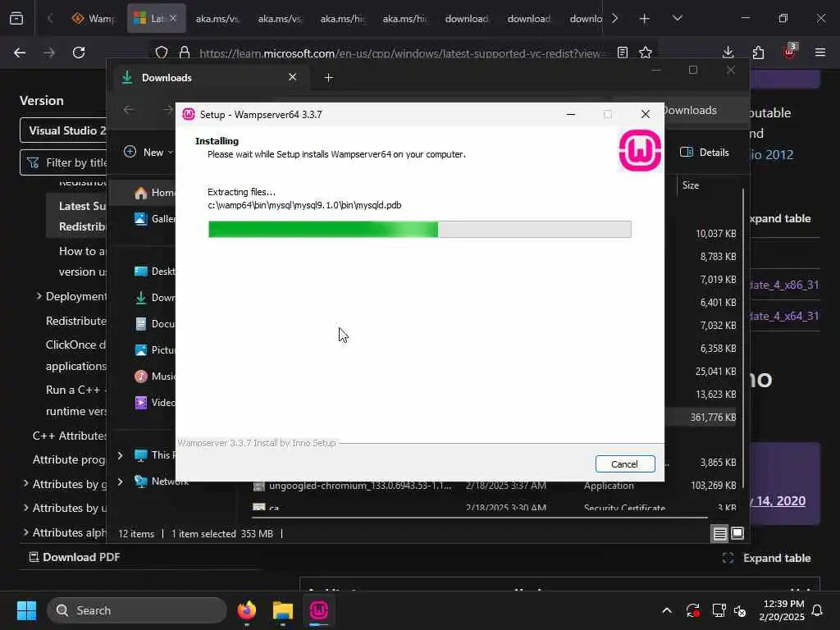Toggle reader view in Firefox
The image size is (840, 630).
(x=622, y=52)
